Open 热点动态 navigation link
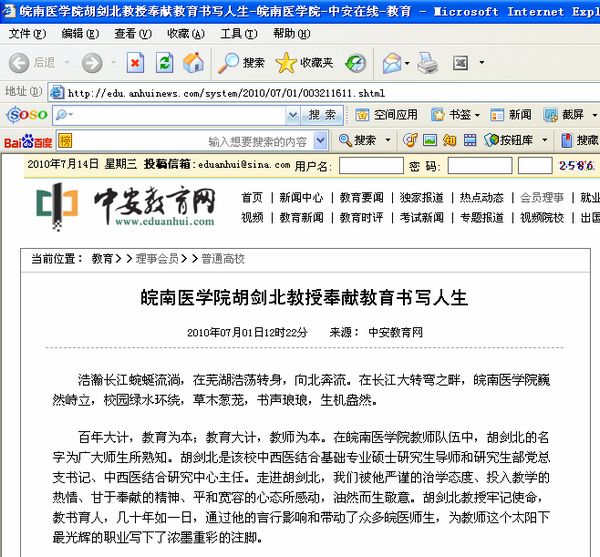 [481, 198]
